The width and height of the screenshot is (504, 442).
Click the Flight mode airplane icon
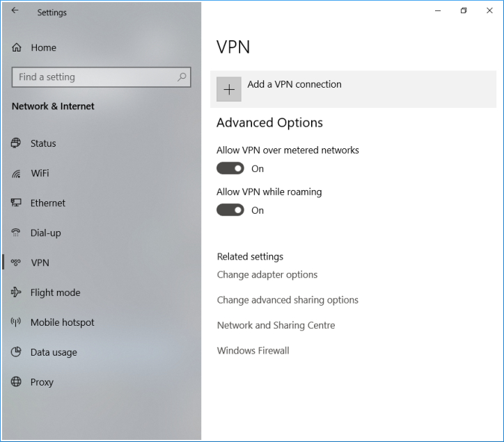click(x=16, y=293)
